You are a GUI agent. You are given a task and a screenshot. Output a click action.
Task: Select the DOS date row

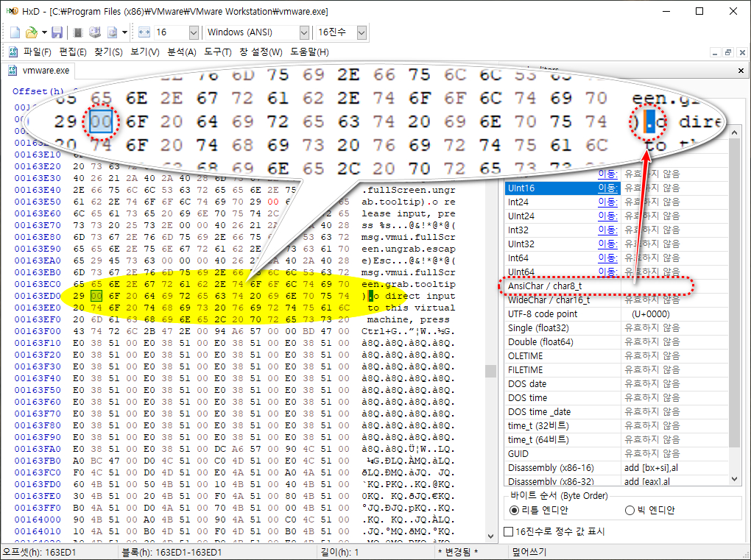tap(616, 384)
